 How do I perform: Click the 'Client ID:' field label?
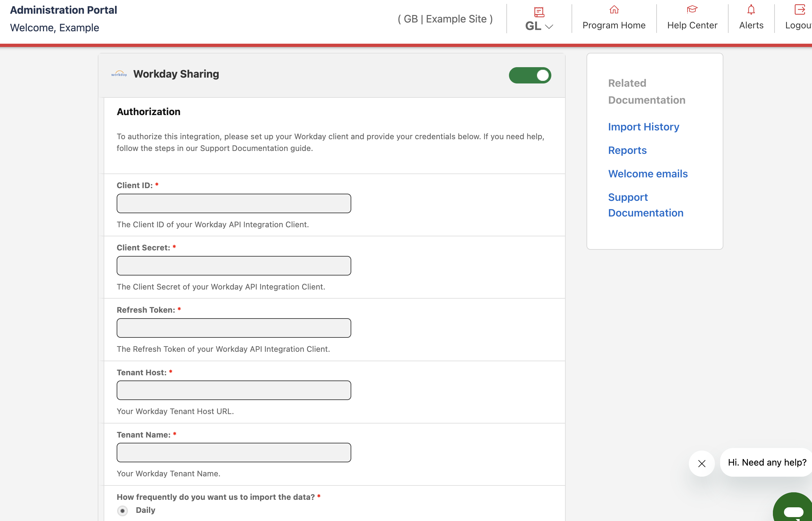135,186
